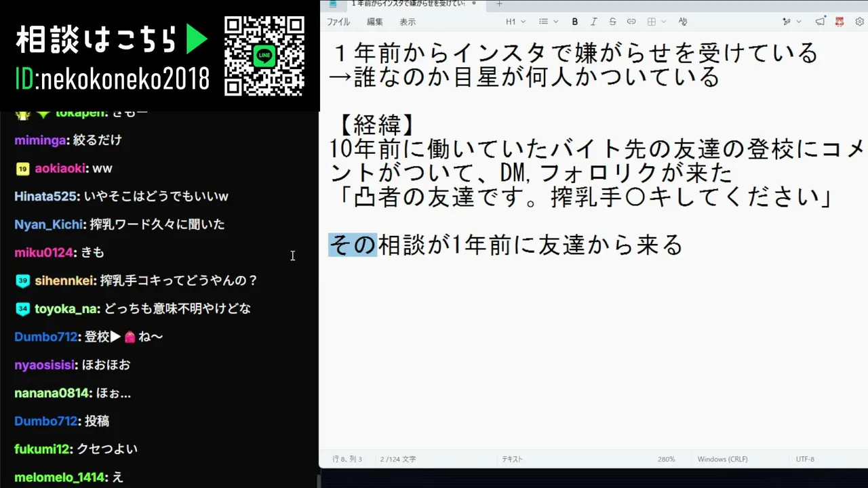Open the H1 heading style dropdown
Screen dimensions: 868x488
click(x=515, y=22)
